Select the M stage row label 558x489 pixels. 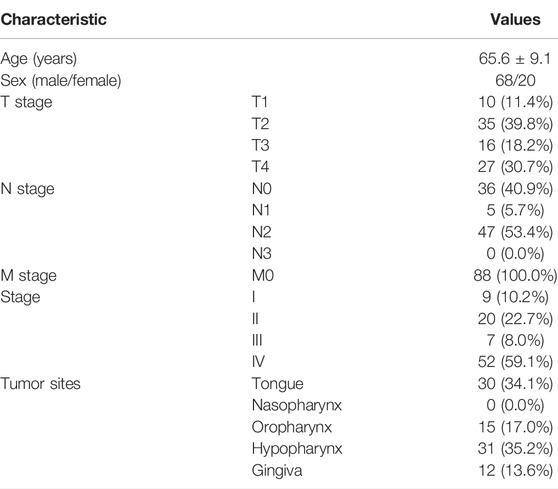click(28, 276)
